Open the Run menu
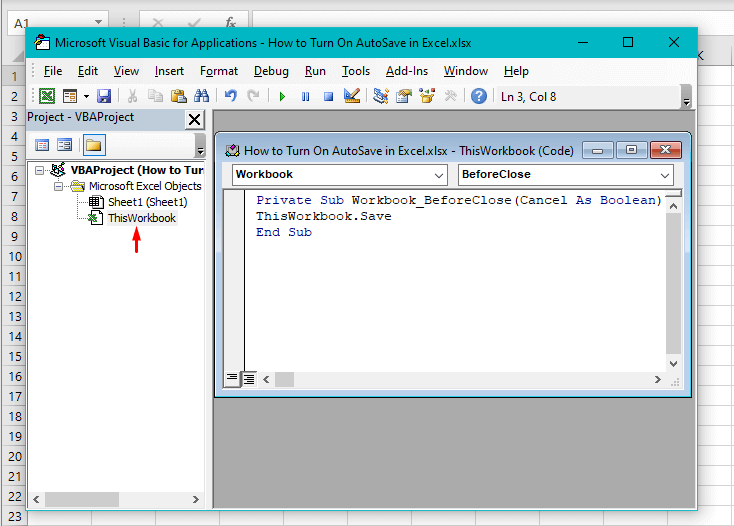The width and height of the screenshot is (734, 526). [x=315, y=71]
